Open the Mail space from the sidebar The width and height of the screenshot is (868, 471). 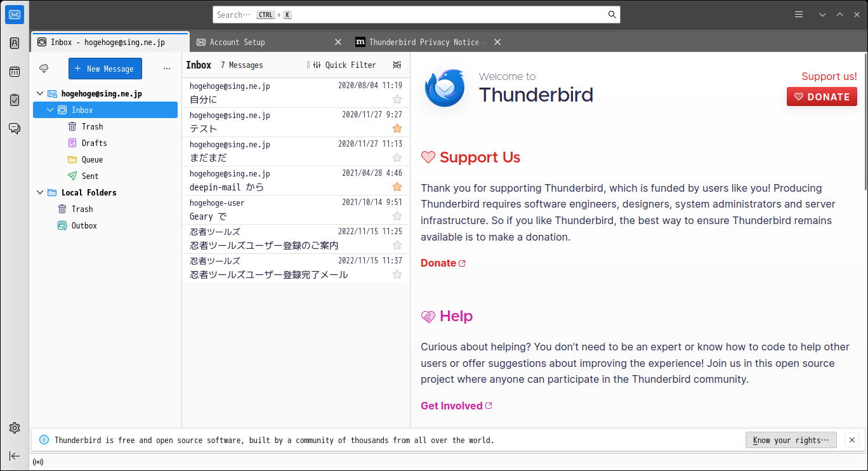(x=15, y=15)
